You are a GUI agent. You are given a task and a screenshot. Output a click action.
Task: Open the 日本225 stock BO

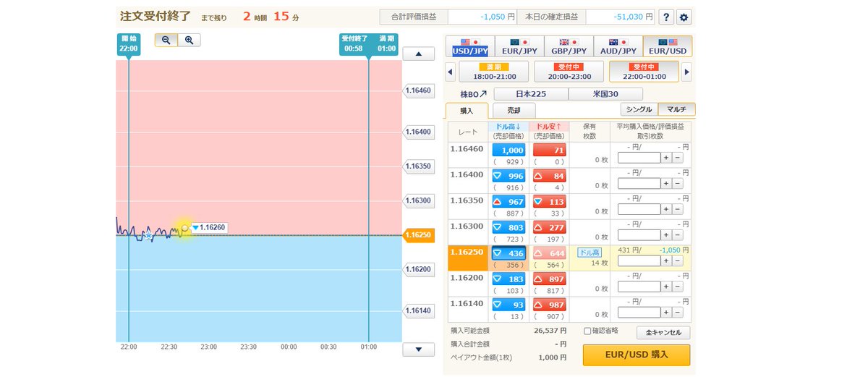pyautogui.click(x=531, y=94)
